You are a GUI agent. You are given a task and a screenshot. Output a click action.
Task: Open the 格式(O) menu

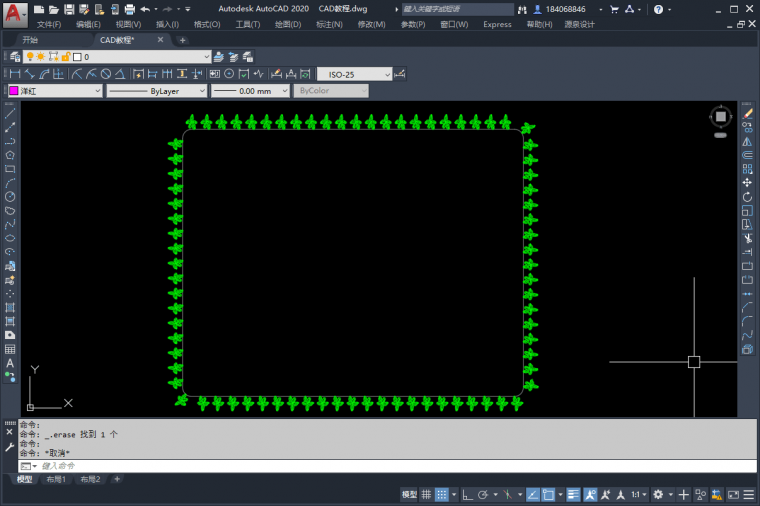tap(207, 24)
